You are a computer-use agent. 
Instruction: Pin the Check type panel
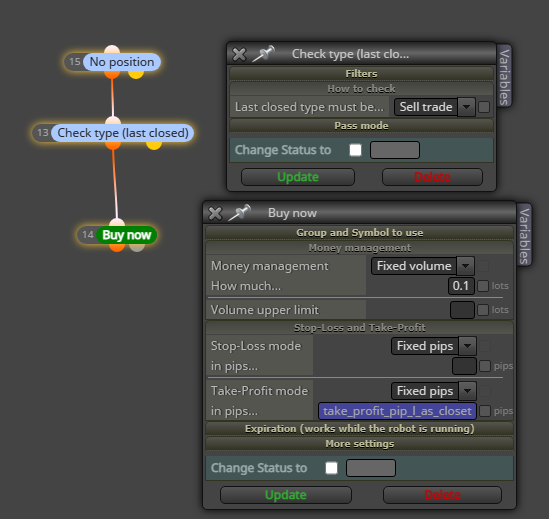[264, 54]
